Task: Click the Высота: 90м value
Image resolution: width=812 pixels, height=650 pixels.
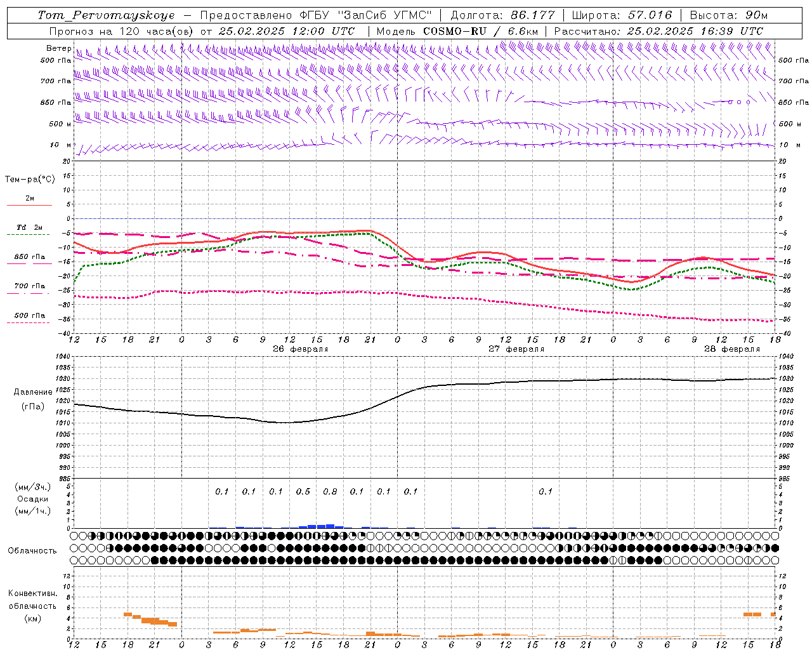Action: tap(728, 15)
